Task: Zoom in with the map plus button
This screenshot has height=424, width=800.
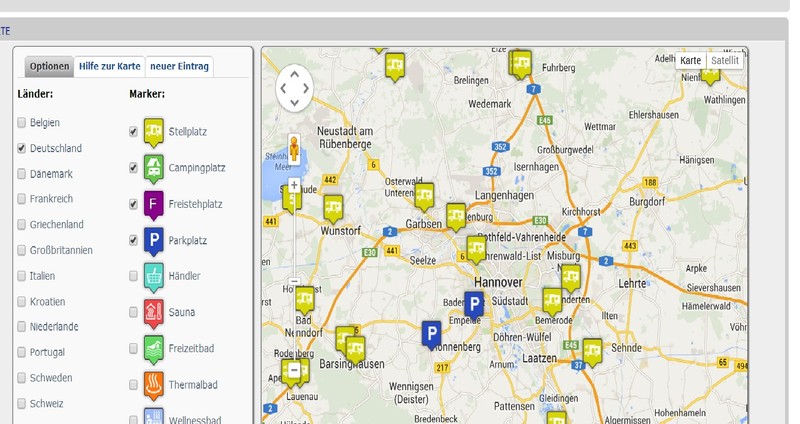Action: 294,185
